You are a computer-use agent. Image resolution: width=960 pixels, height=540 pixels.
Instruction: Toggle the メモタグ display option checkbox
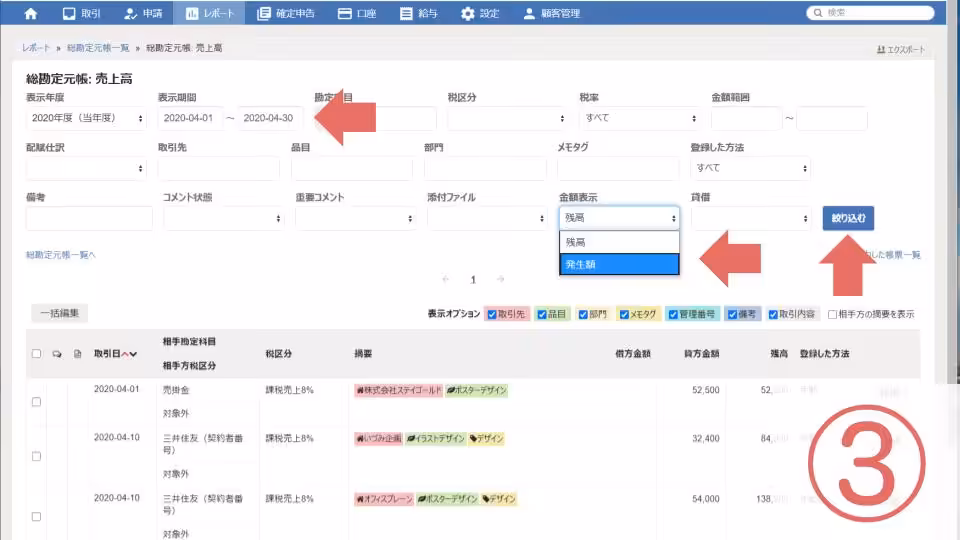coord(623,314)
